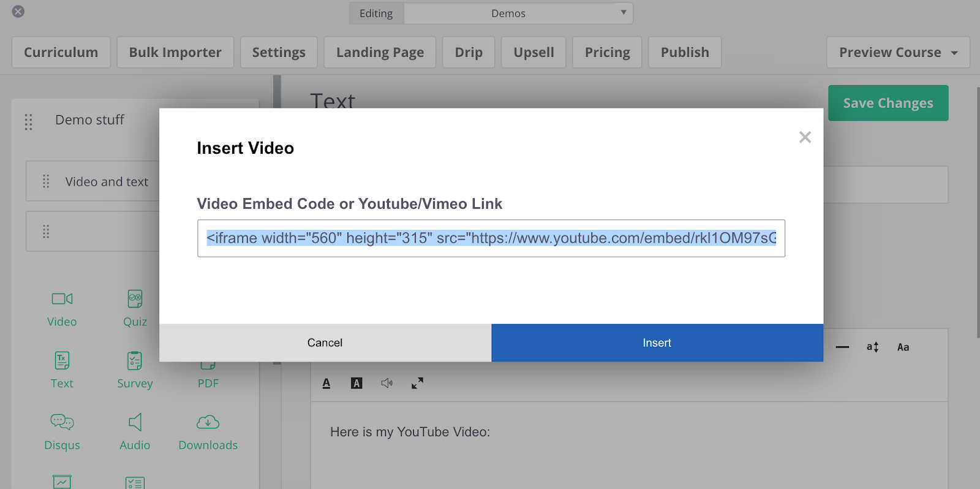This screenshot has width=980, height=489.
Task: Open the Bulk Importer tab
Action: [x=175, y=52]
